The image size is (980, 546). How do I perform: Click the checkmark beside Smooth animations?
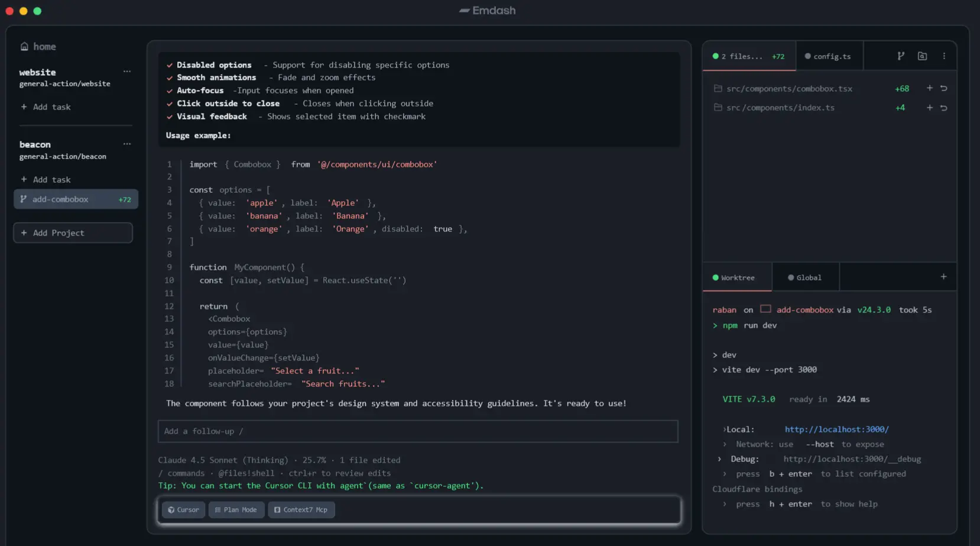point(170,77)
